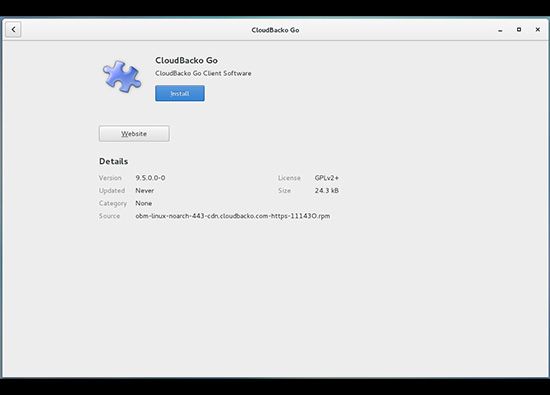
Task: Open the Website button
Action: tap(134, 134)
